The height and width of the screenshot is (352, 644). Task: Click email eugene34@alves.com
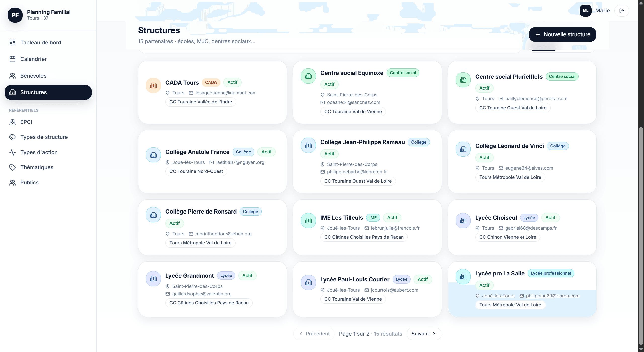point(529,168)
